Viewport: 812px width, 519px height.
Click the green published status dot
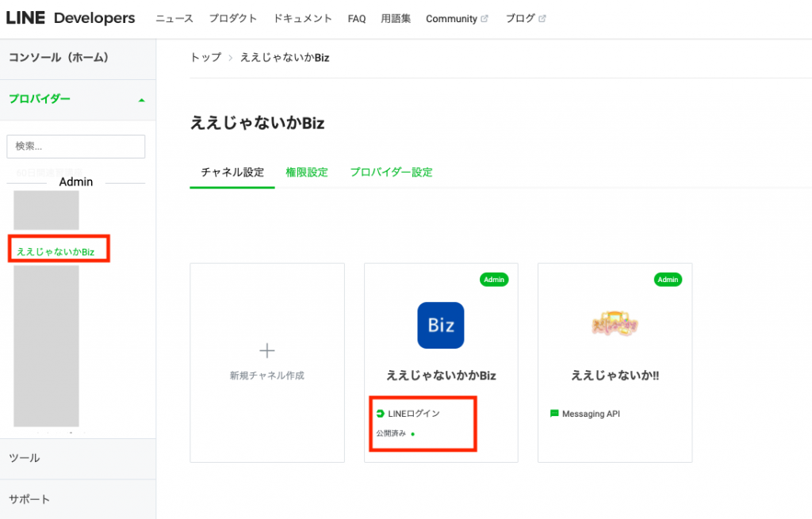(412, 434)
